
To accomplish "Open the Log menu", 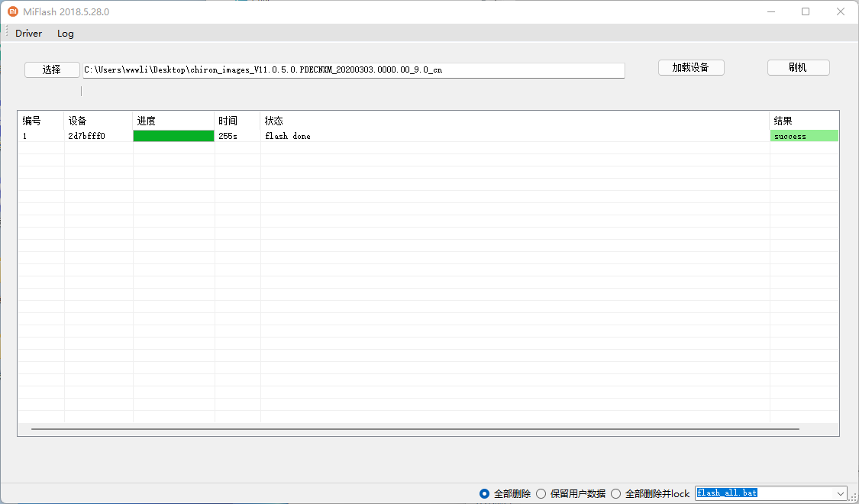I will click(x=65, y=34).
